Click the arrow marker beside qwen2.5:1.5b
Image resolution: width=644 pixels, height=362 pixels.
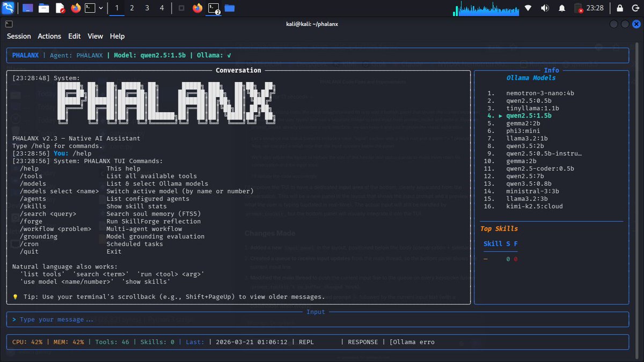500,115
